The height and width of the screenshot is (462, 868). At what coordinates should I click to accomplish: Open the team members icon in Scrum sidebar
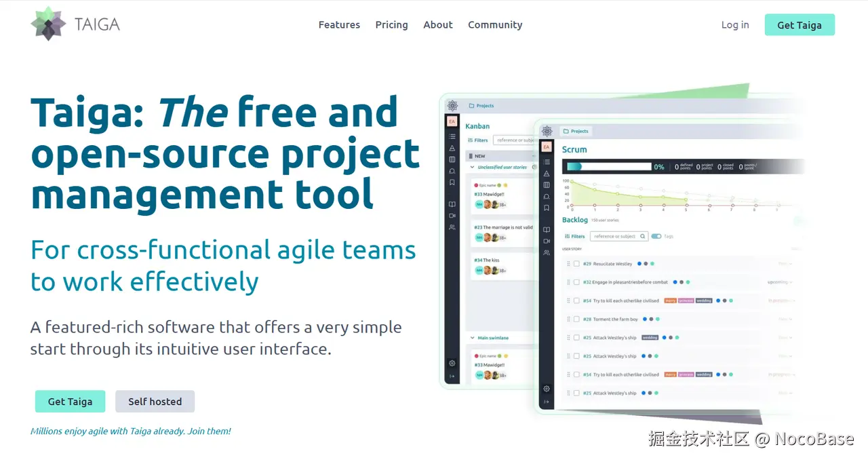(547, 252)
